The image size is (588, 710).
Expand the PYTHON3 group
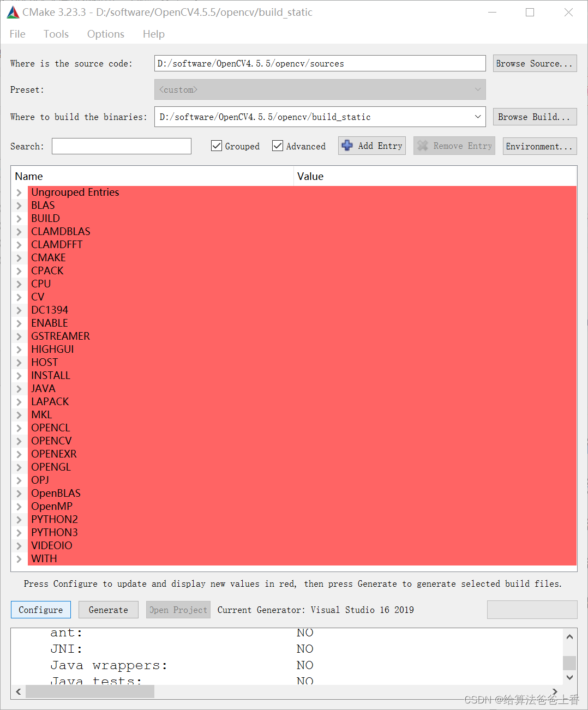19,533
